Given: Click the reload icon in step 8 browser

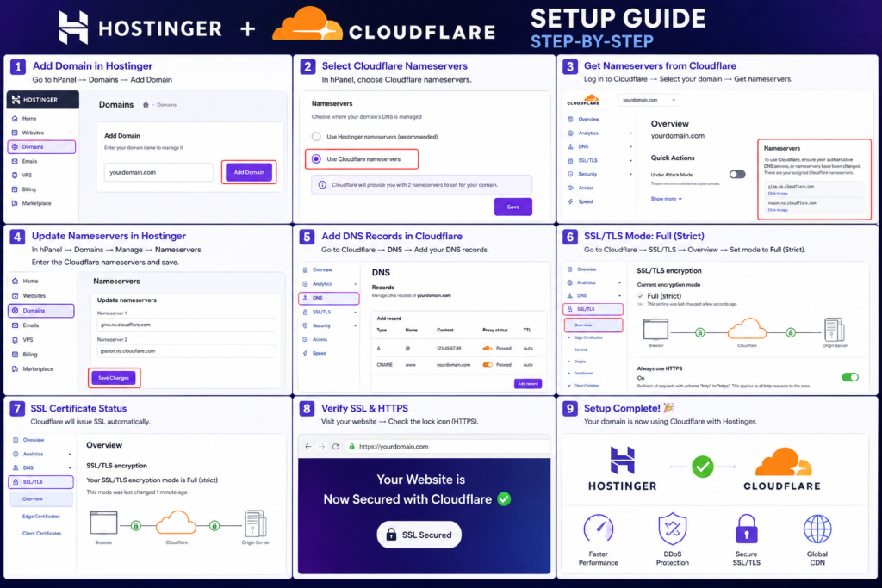Looking at the screenshot, I should tap(335, 446).
